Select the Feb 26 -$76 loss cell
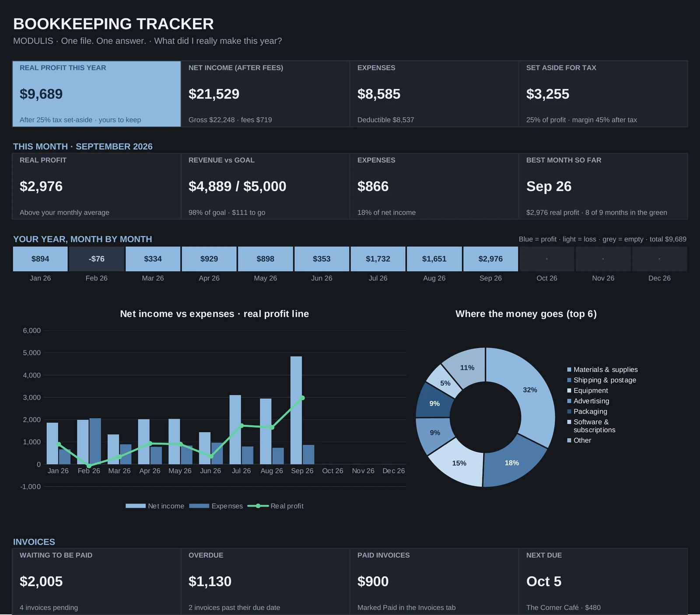This screenshot has width=700, height=615. [x=97, y=259]
